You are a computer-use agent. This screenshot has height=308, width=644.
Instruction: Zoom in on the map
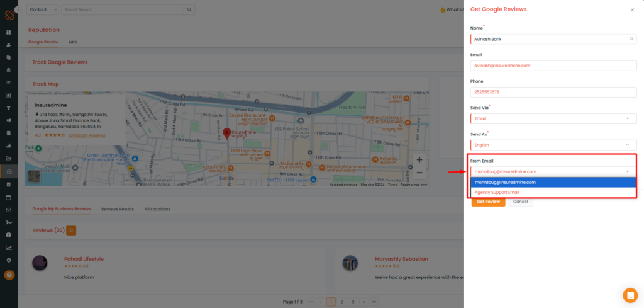(x=419, y=159)
